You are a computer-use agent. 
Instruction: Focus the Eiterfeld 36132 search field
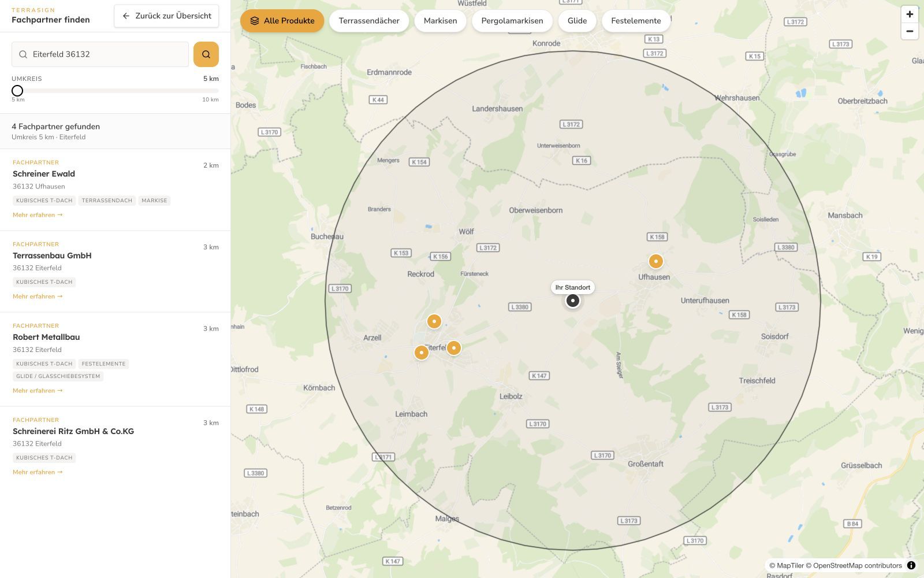(100, 54)
